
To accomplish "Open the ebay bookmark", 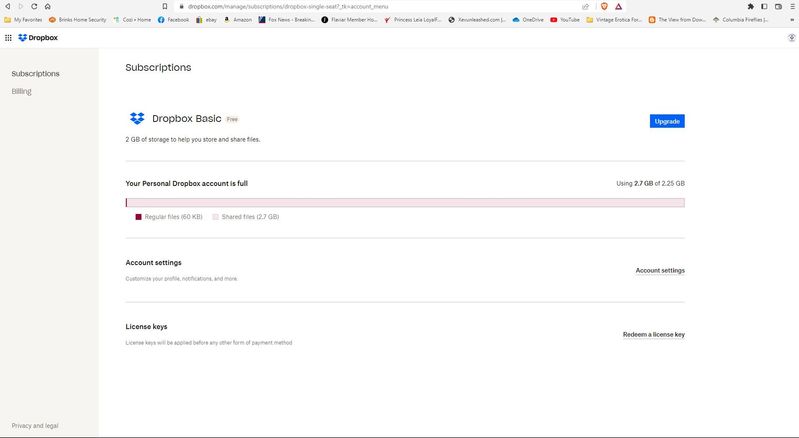I will 206,20.
